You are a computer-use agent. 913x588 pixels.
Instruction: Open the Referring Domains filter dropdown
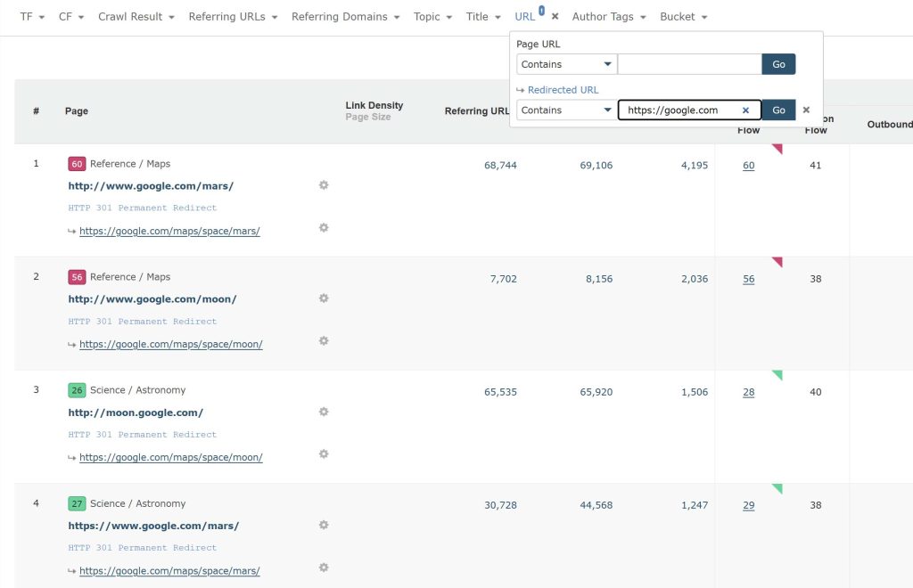pos(345,17)
